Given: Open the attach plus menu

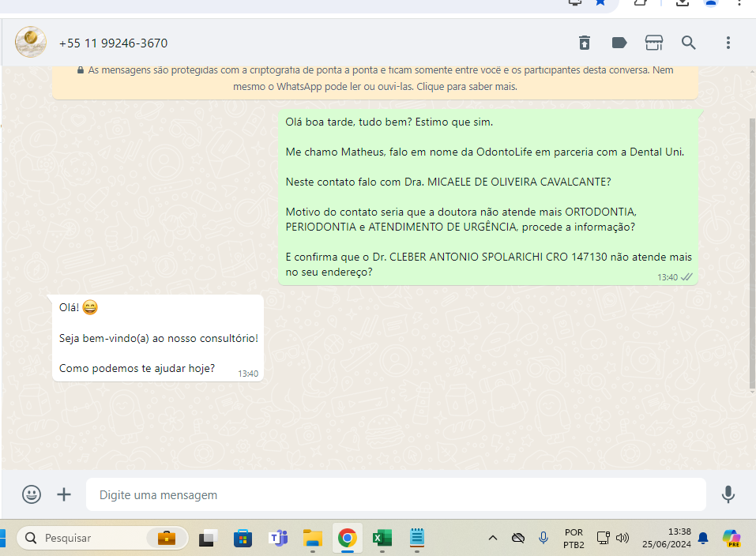Looking at the screenshot, I should tap(64, 494).
